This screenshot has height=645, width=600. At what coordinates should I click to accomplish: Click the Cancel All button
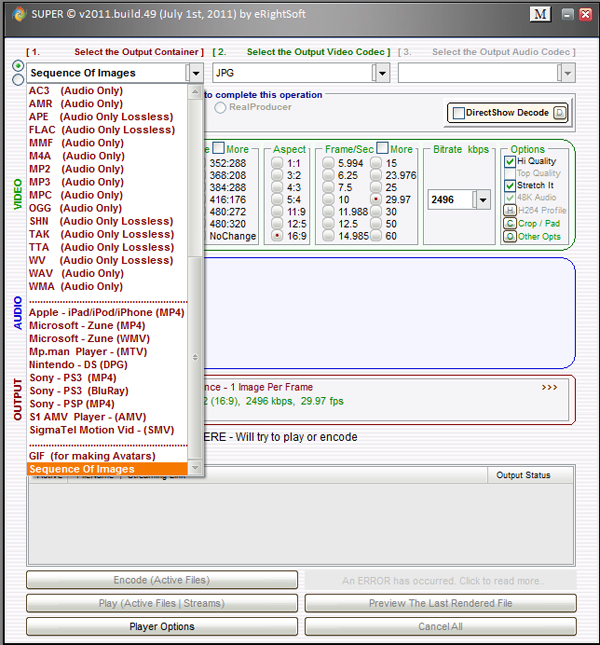(440, 626)
